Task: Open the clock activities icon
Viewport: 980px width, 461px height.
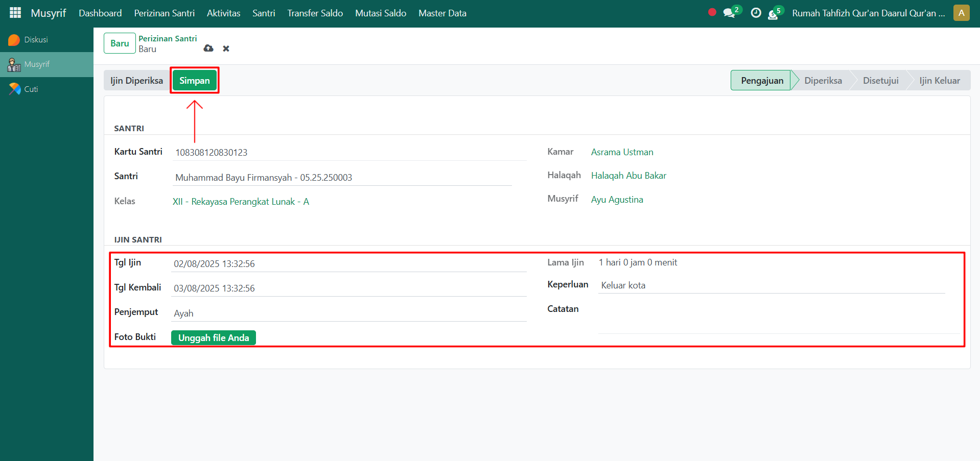Action: [x=756, y=13]
